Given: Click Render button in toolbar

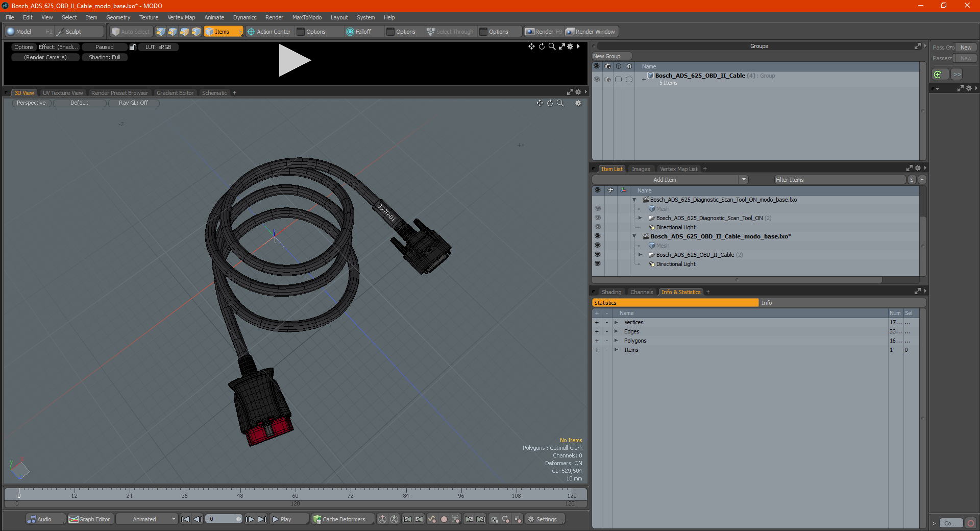Looking at the screenshot, I should coord(544,32).
